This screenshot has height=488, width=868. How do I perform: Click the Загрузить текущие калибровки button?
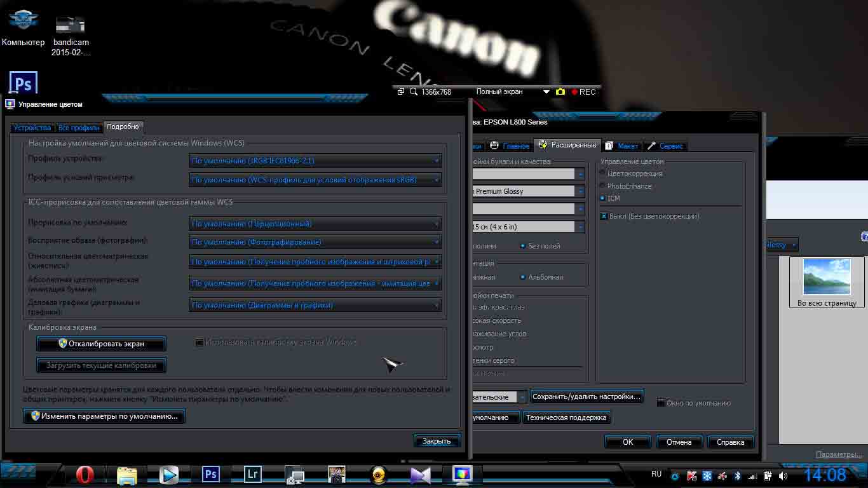pos(102,365)
